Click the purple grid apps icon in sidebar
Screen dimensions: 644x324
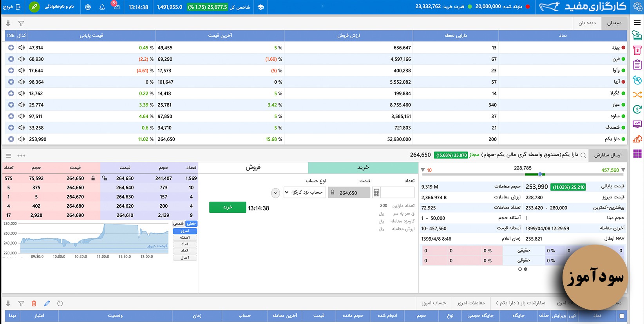[x=637, y=153]
